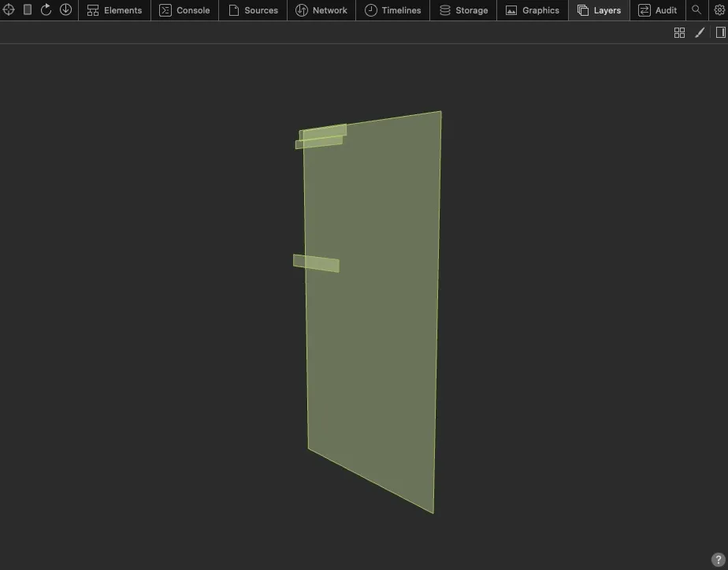Open the Storage tab
This screenshot has width=728, height=570.
click(x=463, y=10)
